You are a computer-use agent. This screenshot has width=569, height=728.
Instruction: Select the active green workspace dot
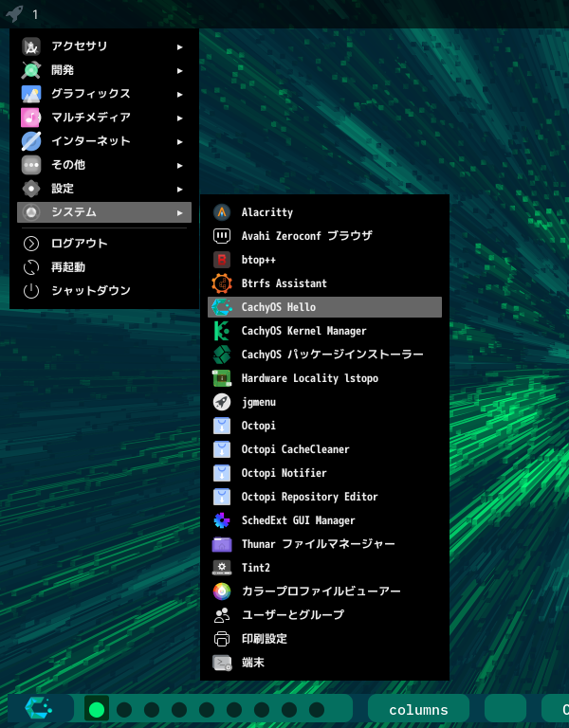[97, 709]
